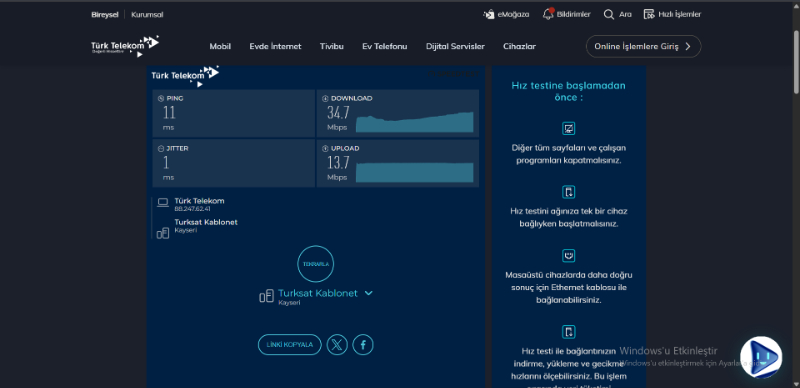Click the Ethernet port tip icon
Viewport: 800px width, 388px height.
coord(568,255)
